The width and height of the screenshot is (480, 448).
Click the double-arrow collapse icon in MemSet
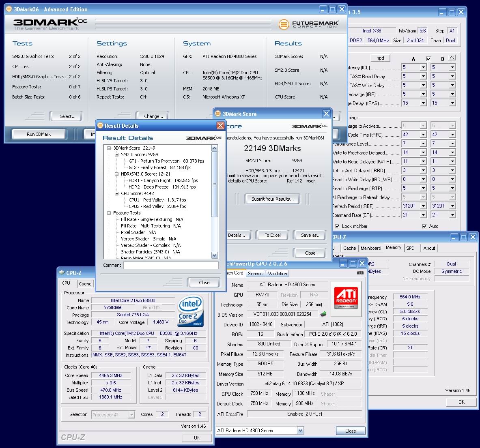click(452, 58)
